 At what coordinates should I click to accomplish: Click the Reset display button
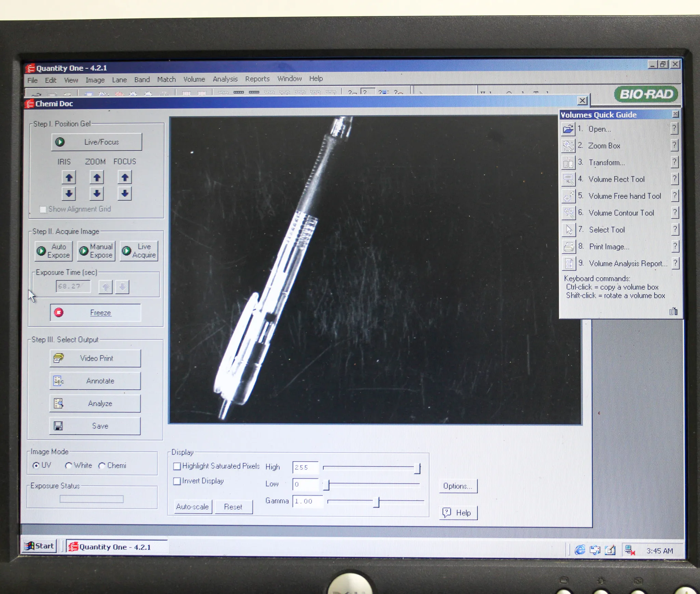click(234, 507)
